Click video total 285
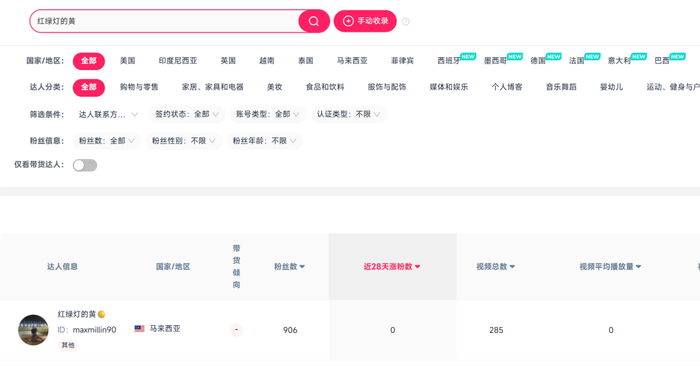The width and height of the screenshot is (700, 379). tap(496, 330)
